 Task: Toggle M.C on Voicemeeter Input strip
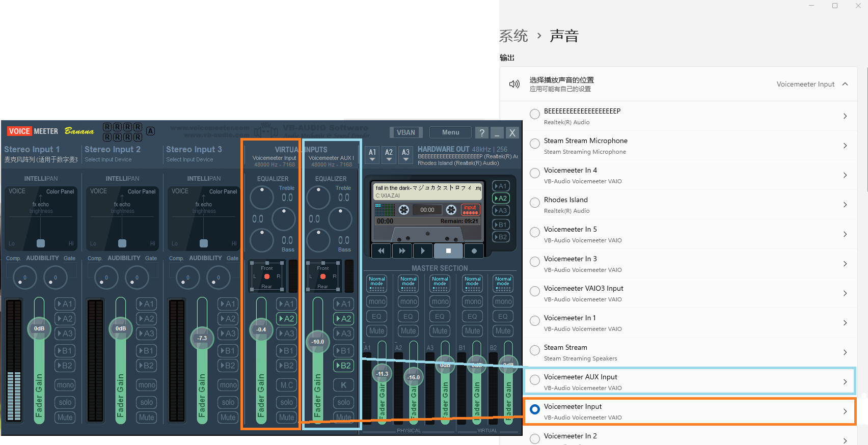click(287, 385)
